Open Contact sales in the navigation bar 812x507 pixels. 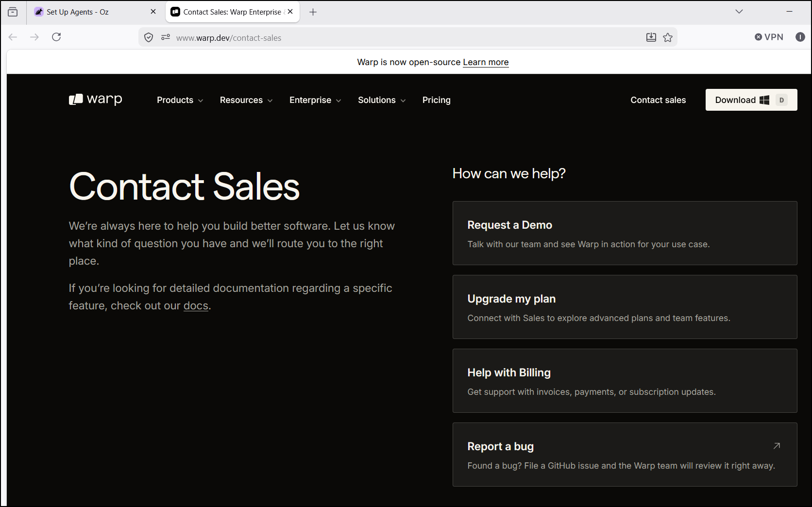click(658, 100)
